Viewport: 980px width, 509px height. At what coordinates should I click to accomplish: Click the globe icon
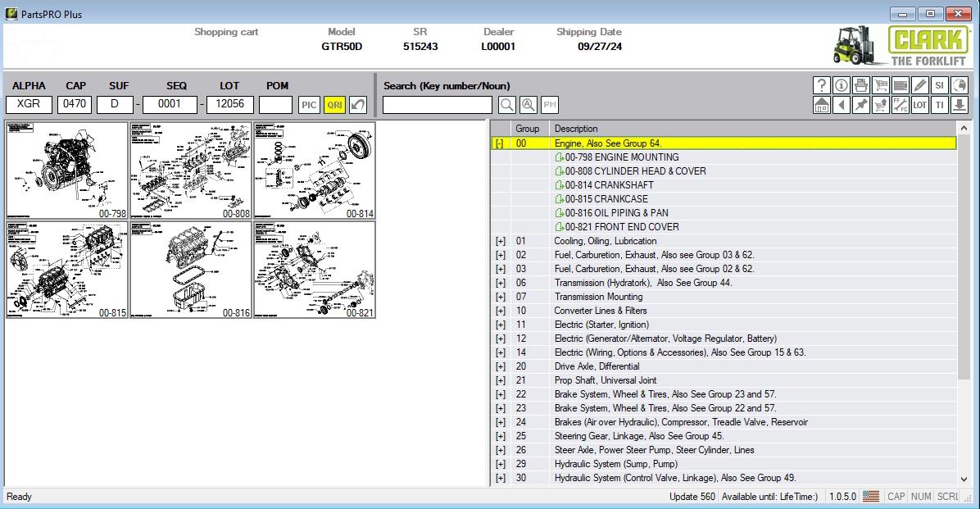point(960,85)
